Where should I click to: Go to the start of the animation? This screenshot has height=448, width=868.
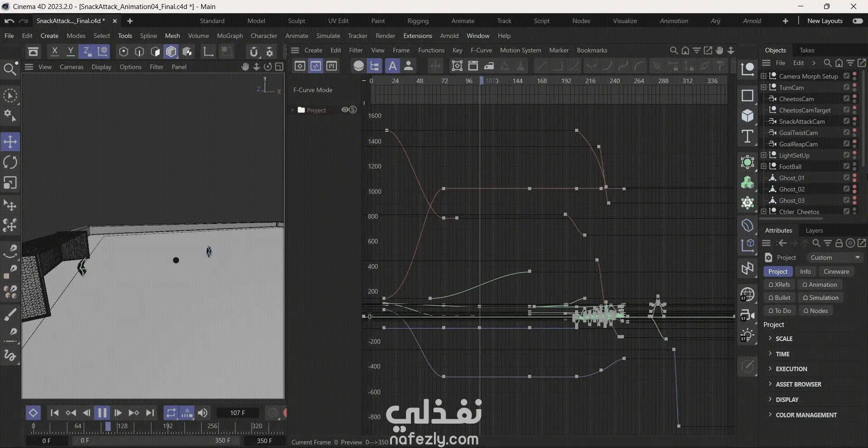tap(55, 413)
